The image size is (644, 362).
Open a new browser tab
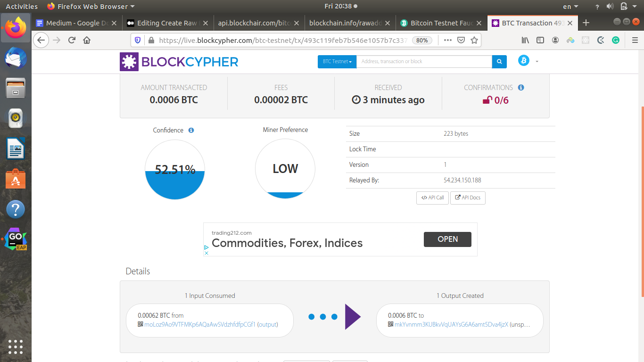tap(586, 23)
